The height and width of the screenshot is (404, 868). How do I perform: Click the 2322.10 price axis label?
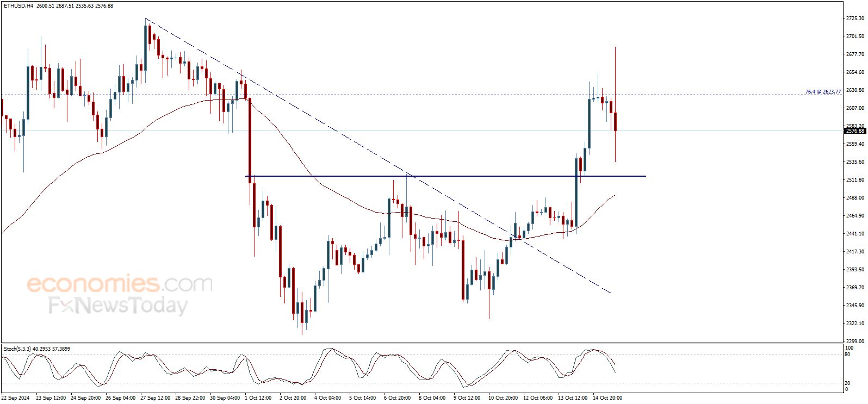(855, 324)
